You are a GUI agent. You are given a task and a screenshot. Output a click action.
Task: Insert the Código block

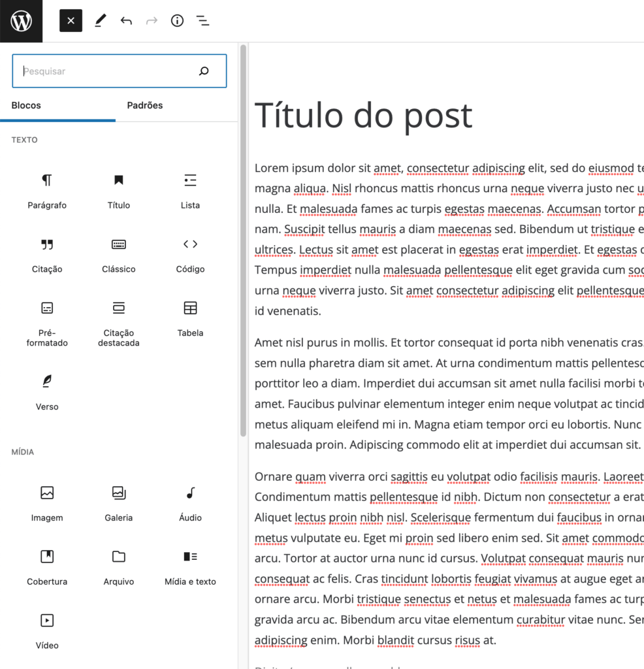point(190,253)
